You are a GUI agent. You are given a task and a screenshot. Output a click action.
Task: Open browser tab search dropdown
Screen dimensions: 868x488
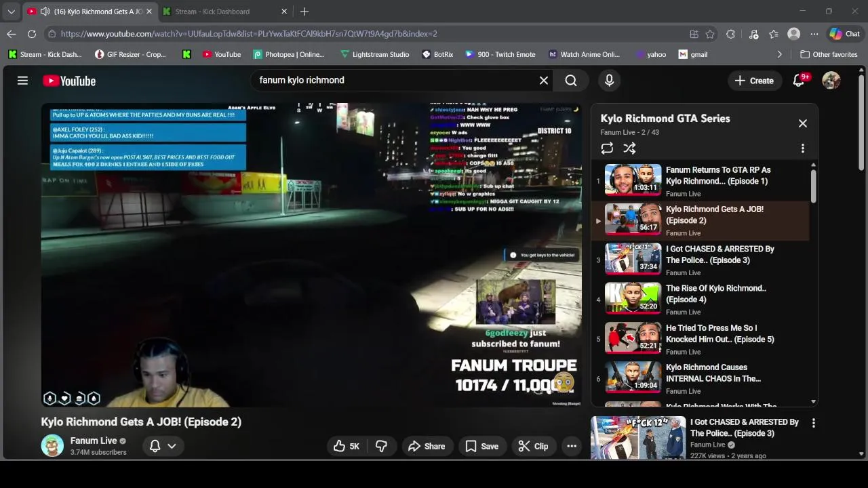[11, 12]
